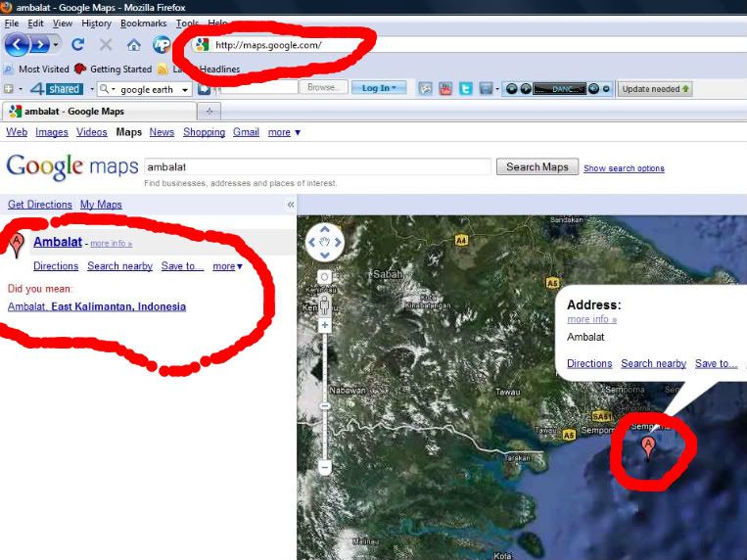Open the File menu
Viewport: 747px width, 560px height.
pos(12,23)
